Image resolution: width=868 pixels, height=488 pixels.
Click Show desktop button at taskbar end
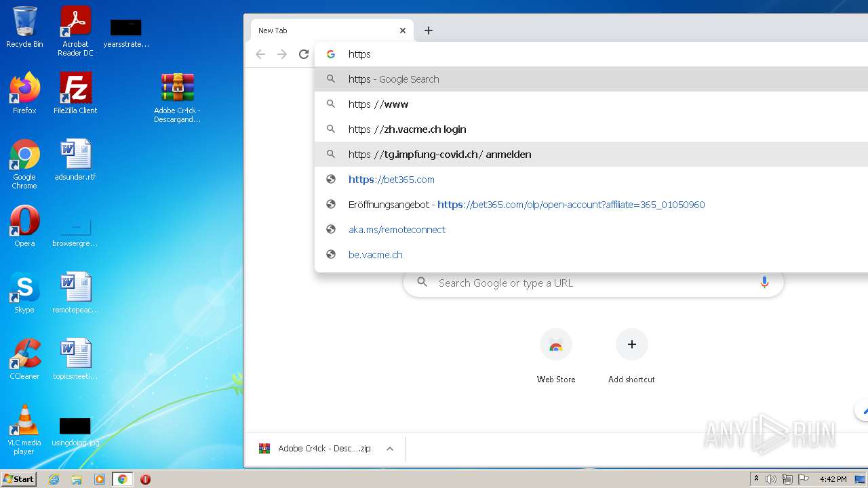pyautogui.click(x=861, y=479)
